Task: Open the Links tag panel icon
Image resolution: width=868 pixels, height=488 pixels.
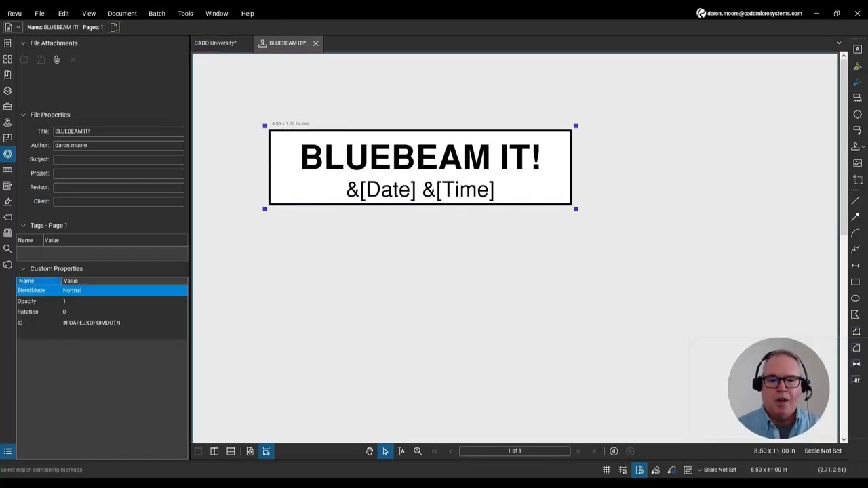Action: click(x=7, y=218)
